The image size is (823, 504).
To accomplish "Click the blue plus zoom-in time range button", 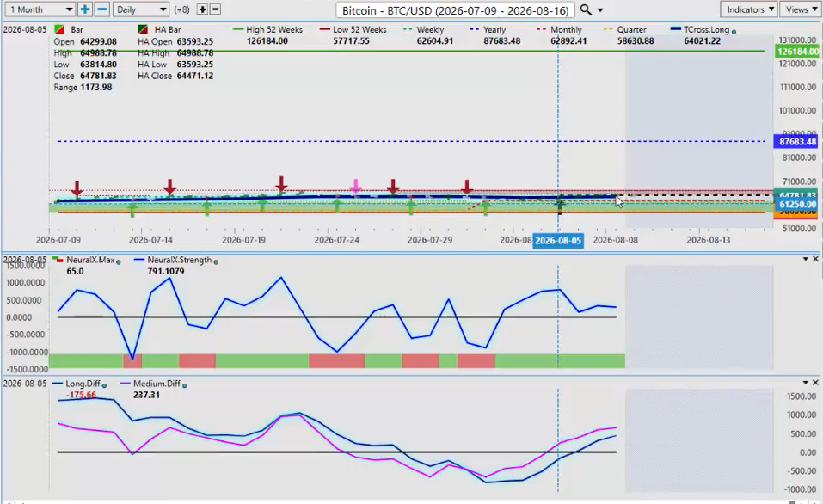I will coord(84,9).
